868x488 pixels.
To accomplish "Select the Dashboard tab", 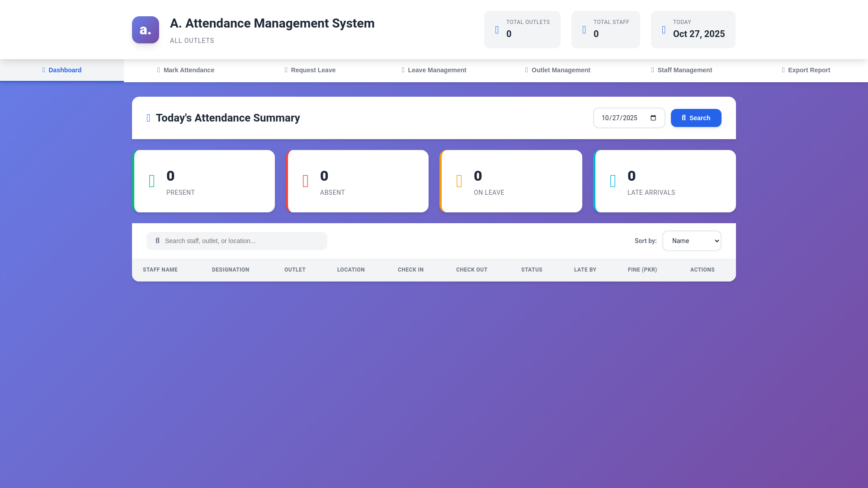I will pyautogui.click(x=62, y=70).
